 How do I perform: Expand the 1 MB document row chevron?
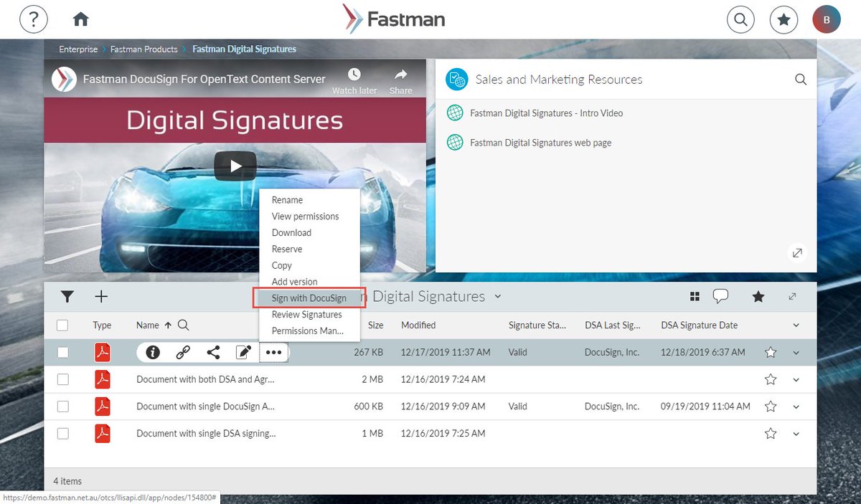coord(796,433)
